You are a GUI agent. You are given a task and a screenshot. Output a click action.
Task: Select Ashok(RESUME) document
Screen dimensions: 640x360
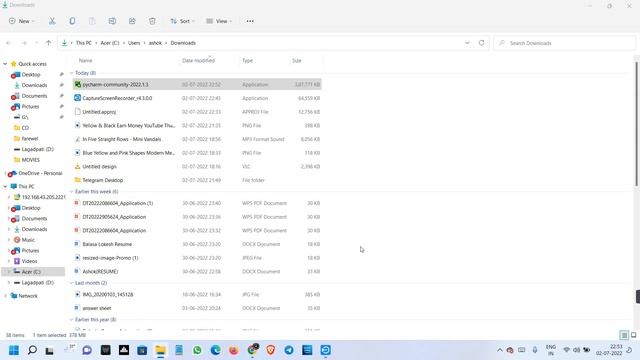[197, 271]
